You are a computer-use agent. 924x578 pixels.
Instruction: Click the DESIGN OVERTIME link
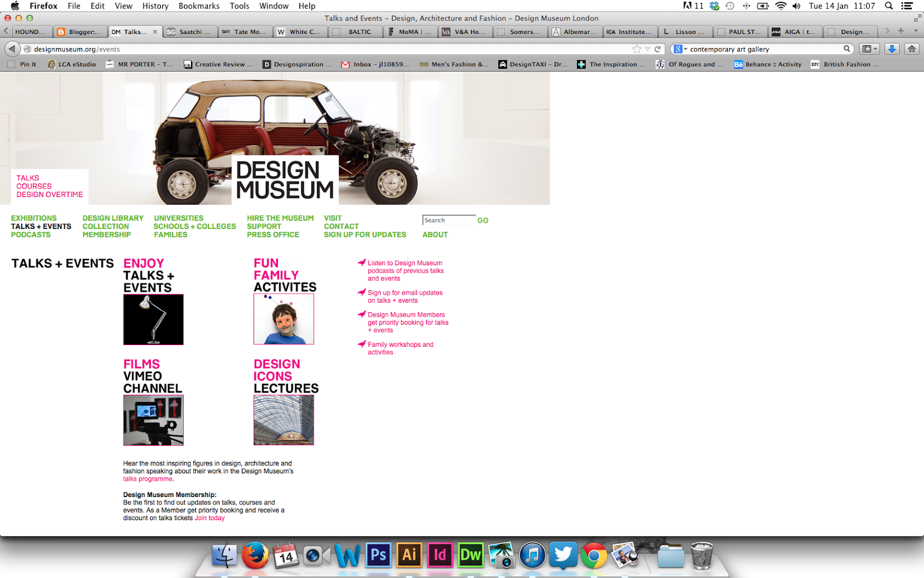pyautogui.click(x=50, y=195)
